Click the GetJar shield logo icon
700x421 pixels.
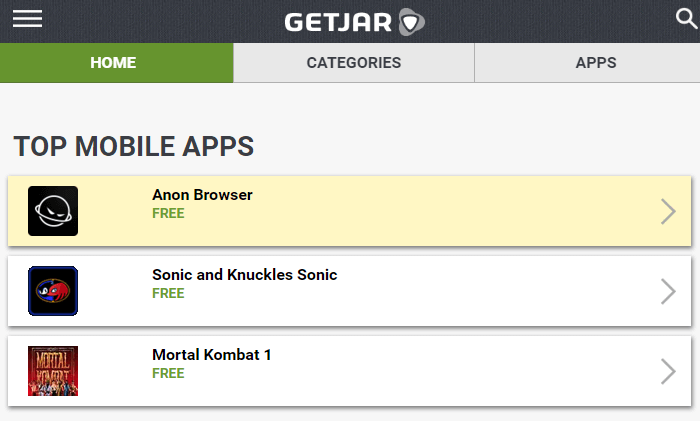(x=411, y=21)
